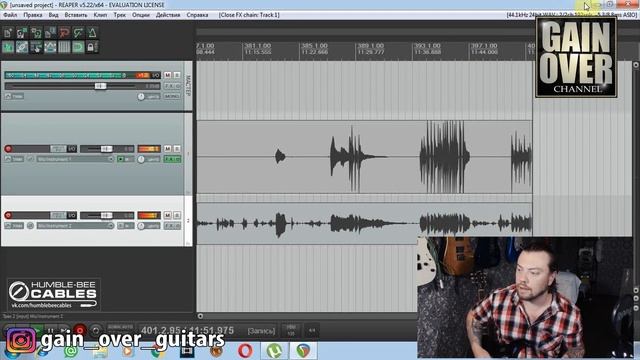Click the Undo toolbar icon
This screenshot has width=640, height=360.
pos(64,33)
